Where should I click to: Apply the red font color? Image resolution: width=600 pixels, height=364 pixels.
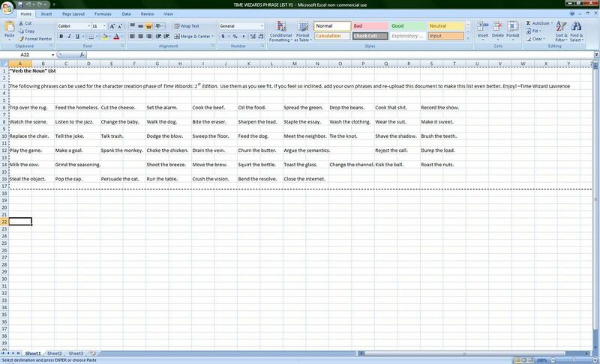click(116, 36)
